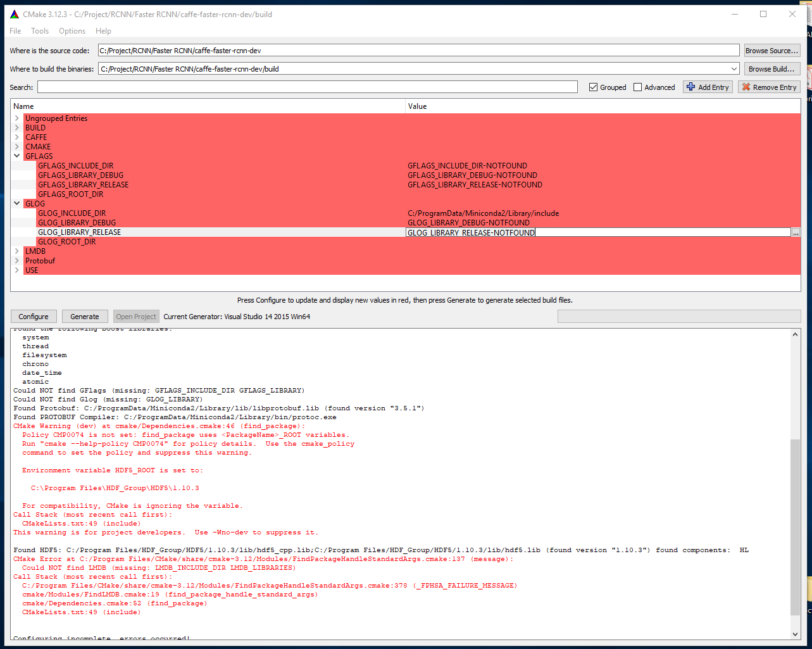Viewport: 812px width, 649px height.
Task: Click the 'Could NOT find LMDB' error line
Action: click(x=159, y=568)
